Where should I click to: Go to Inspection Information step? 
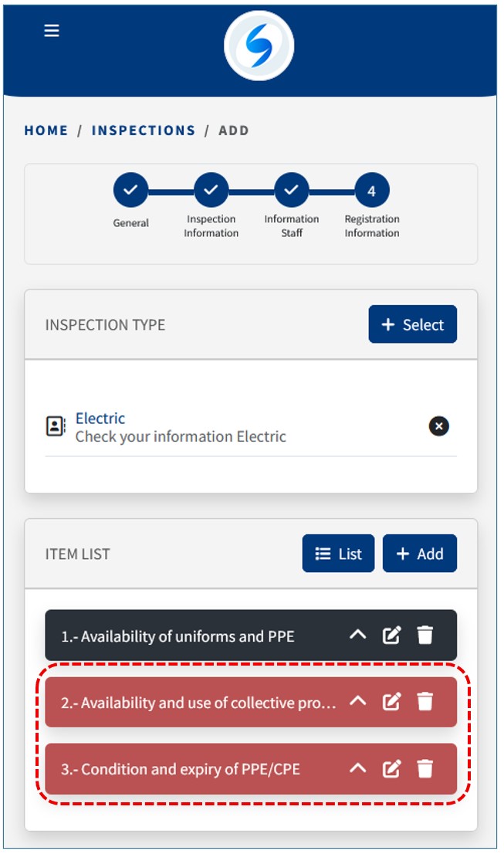211,190
